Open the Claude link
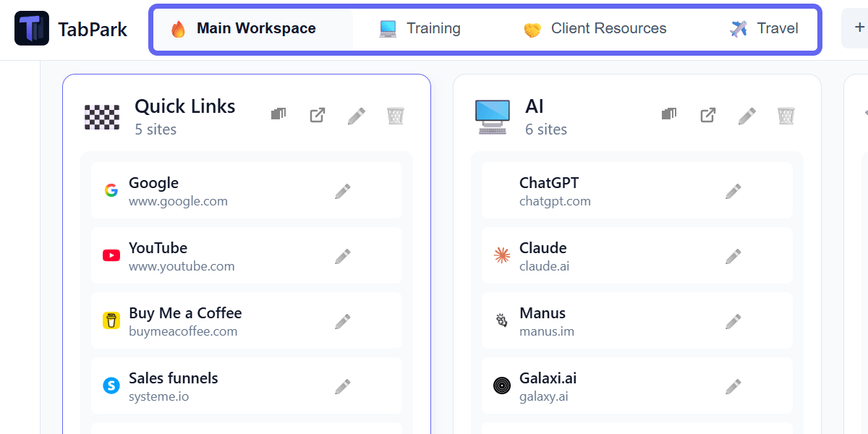Image resolution: width=868 pixels, height=434 pixels. (x=637, y=256)
